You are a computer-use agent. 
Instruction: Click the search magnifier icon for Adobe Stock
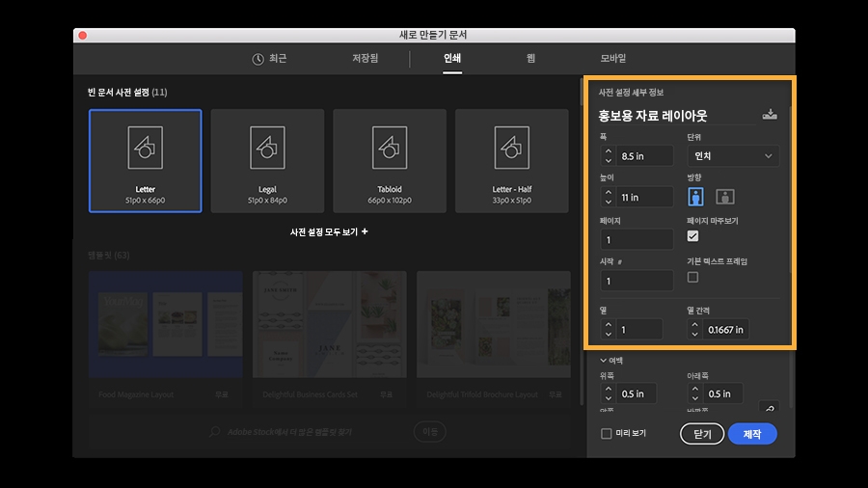[215, 431]
